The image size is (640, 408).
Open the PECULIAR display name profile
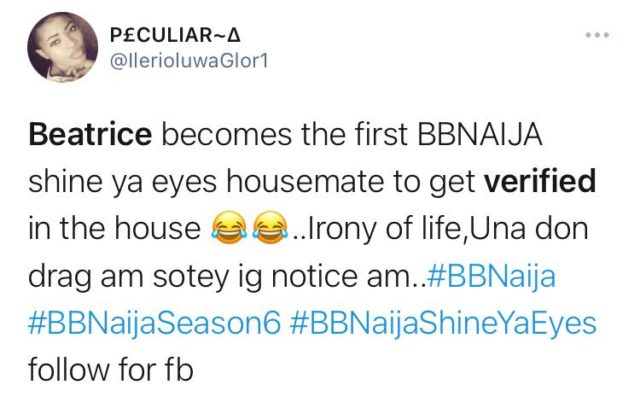[x=175, y=35]
